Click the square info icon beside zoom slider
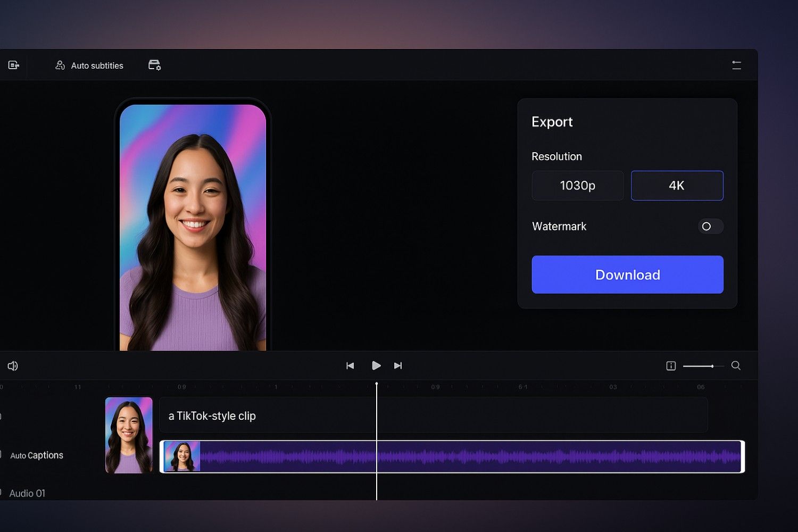 671,365
